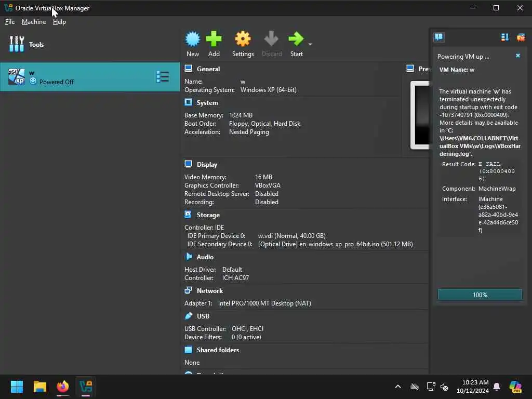Click the 'Powered Off' status text
Screen dimensions: 532x399
pyautogui.click(x=56, y=82)
